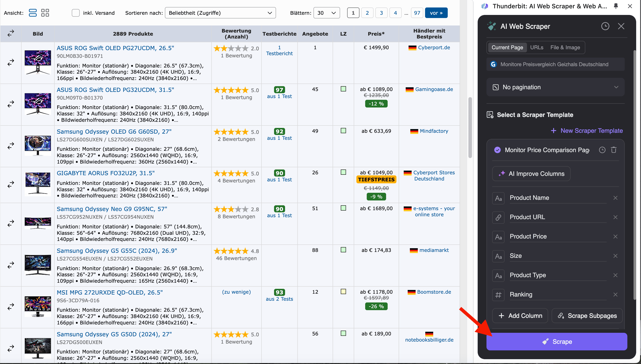641x364 pixels.
Task: Switch to grid view icon
Action: pyautogui.click(x=45, y=13)
